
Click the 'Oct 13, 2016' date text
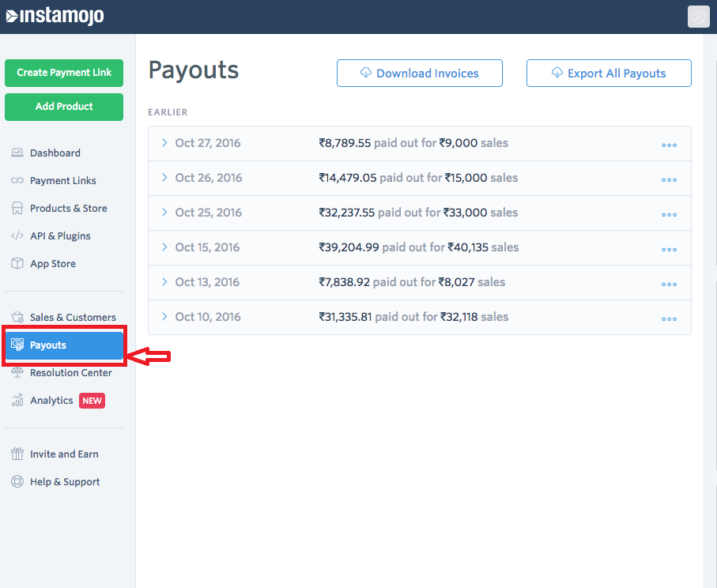click(x=207, y=281)
